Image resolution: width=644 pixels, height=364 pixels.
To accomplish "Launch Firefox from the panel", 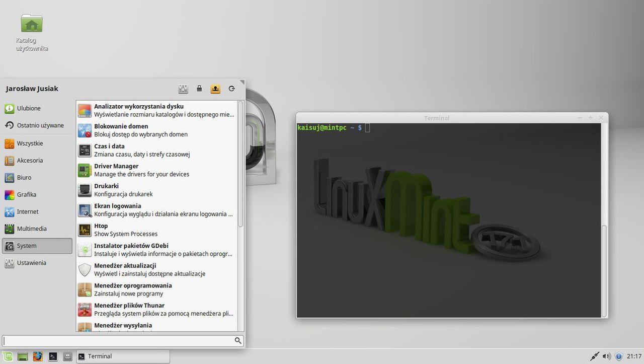I will tap(38, 356).
